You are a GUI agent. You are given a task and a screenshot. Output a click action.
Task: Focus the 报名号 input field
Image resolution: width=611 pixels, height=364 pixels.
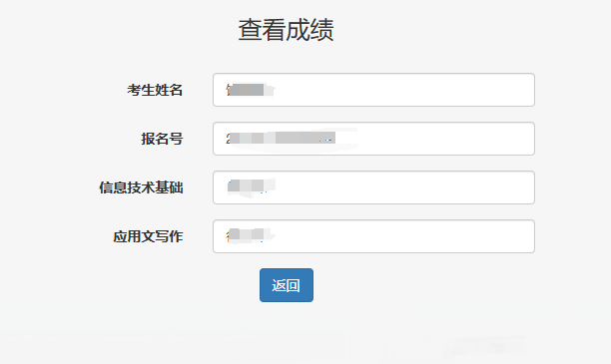coord(373,139)
